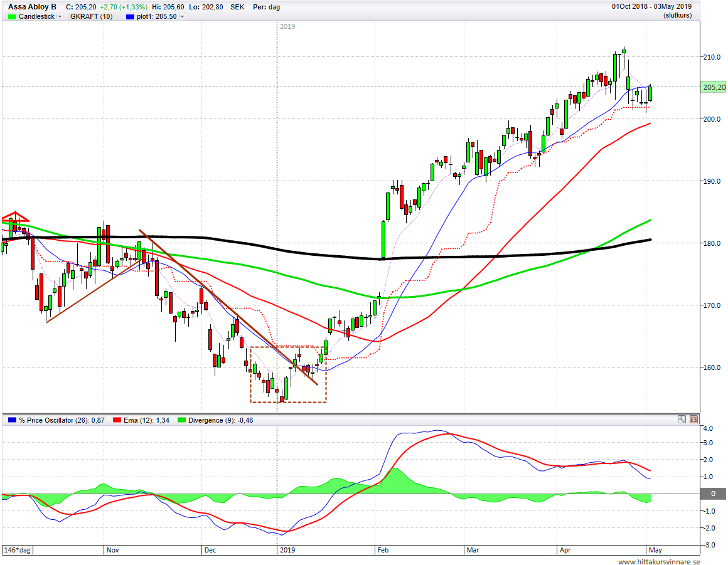728x565 pixels.
Task: Open the www.hittakursvinnare.se link
Action: [x=659, y=561]
